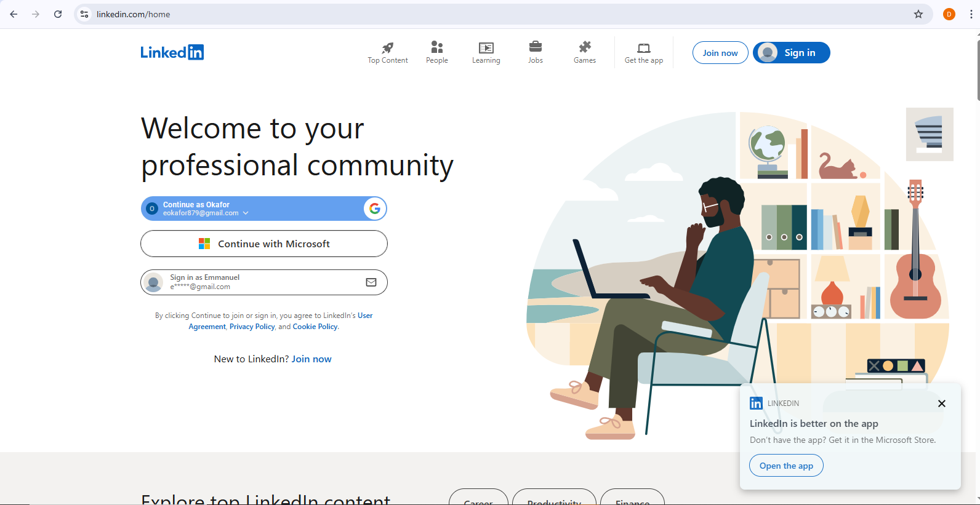
Task: Click Continue with Microsoft button
Action: 264,244
